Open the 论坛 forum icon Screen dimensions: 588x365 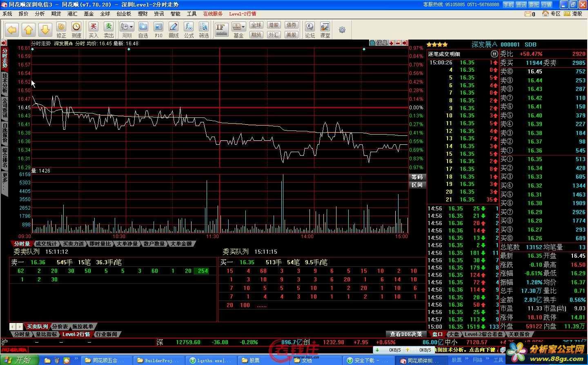click(310, 30)
